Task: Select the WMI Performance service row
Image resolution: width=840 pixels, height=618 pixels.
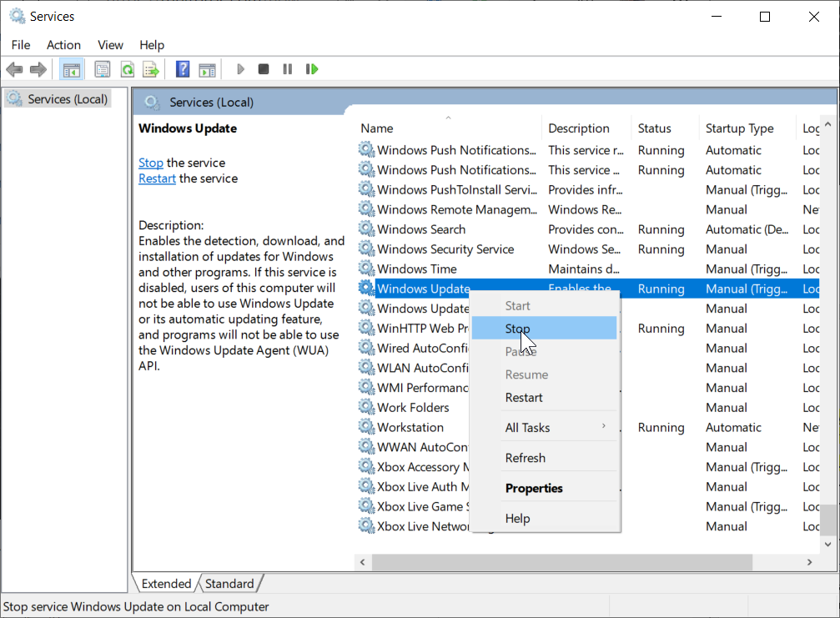Action: click(588, 388)
